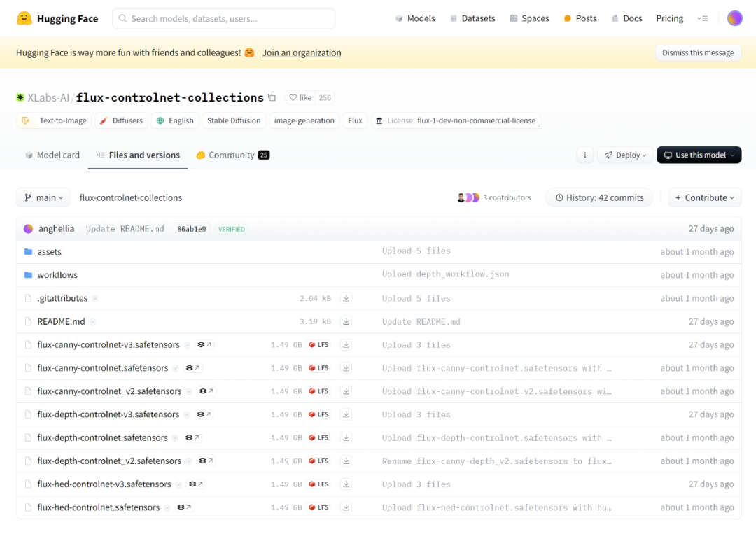756x546 pixels.
Task: Go to Models in top navigation
Action: click(415, 18)
